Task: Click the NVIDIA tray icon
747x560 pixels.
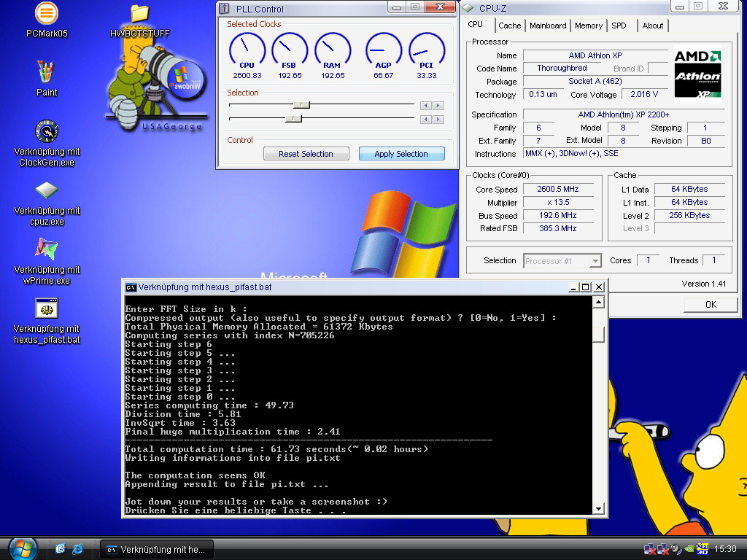Action: point(689,549)
